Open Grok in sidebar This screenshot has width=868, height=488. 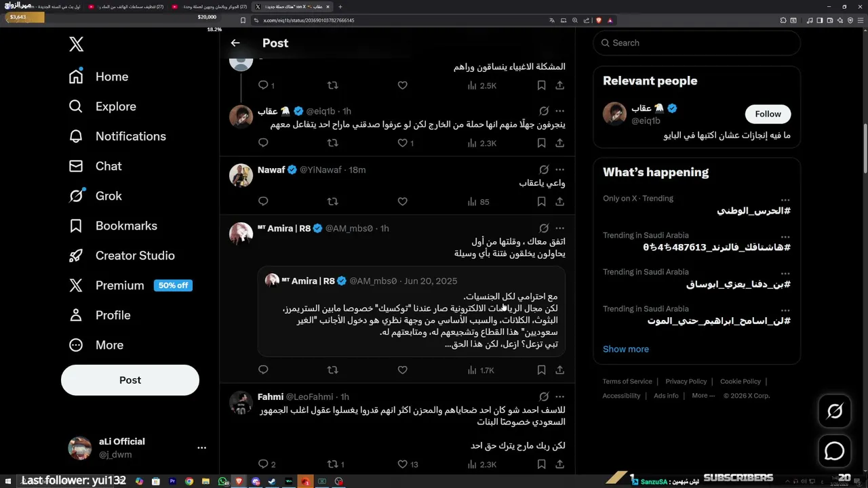(x=95, y=196)
